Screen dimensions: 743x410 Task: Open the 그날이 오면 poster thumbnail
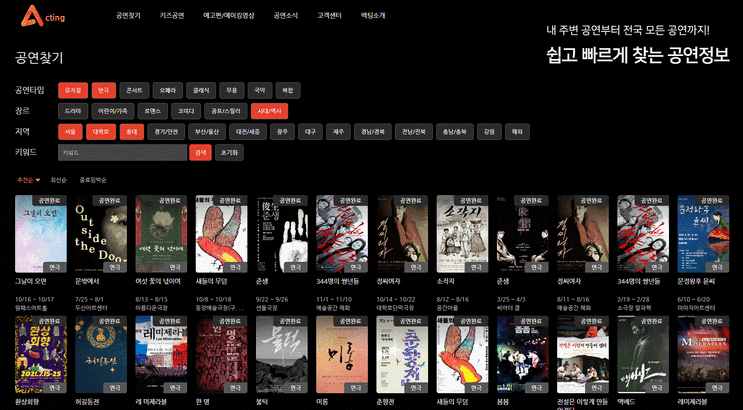(41, 234)
